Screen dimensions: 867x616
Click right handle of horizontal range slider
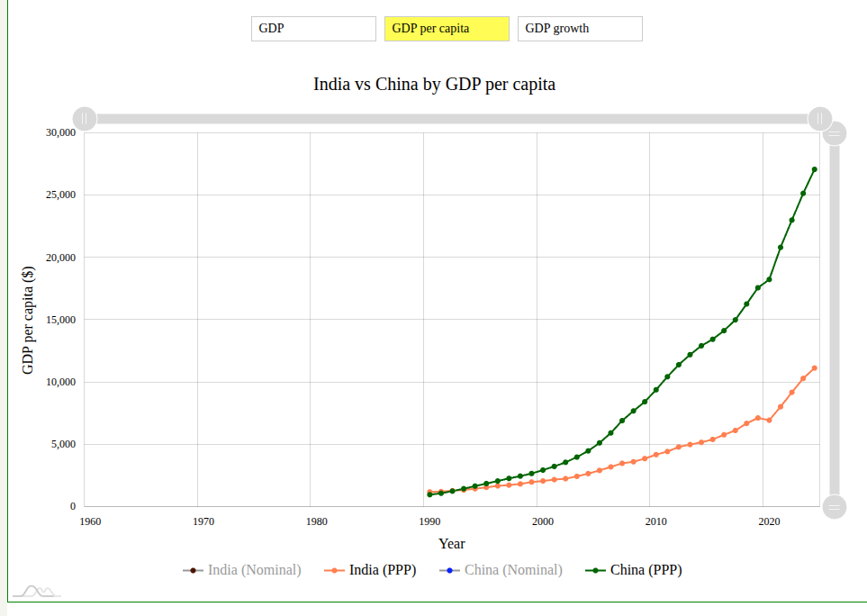point(819,119)
